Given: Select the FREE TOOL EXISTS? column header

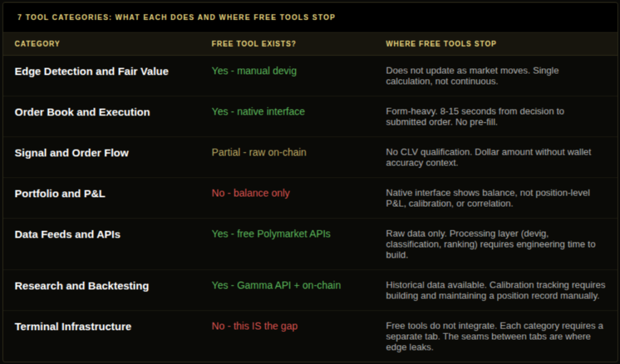Looking at the screenshot, I should point(254,44).
